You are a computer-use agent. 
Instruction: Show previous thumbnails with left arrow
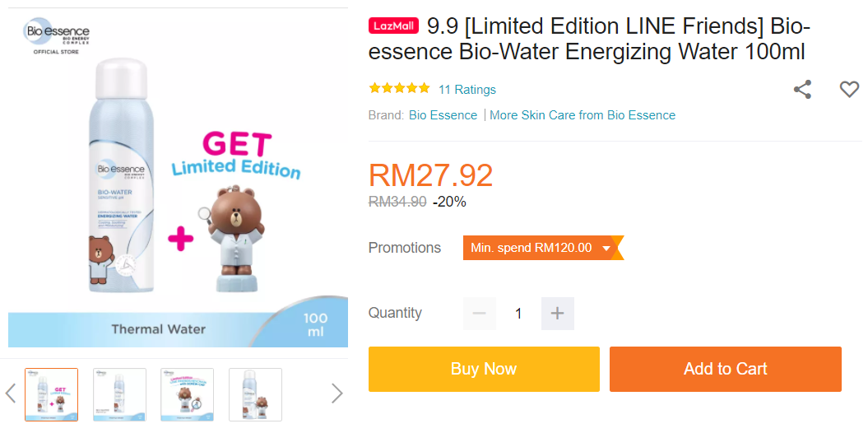[x=11, y=393]
